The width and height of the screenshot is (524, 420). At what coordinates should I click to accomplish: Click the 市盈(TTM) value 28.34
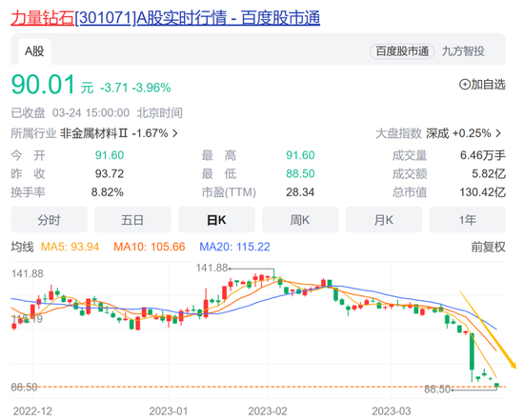300,192
